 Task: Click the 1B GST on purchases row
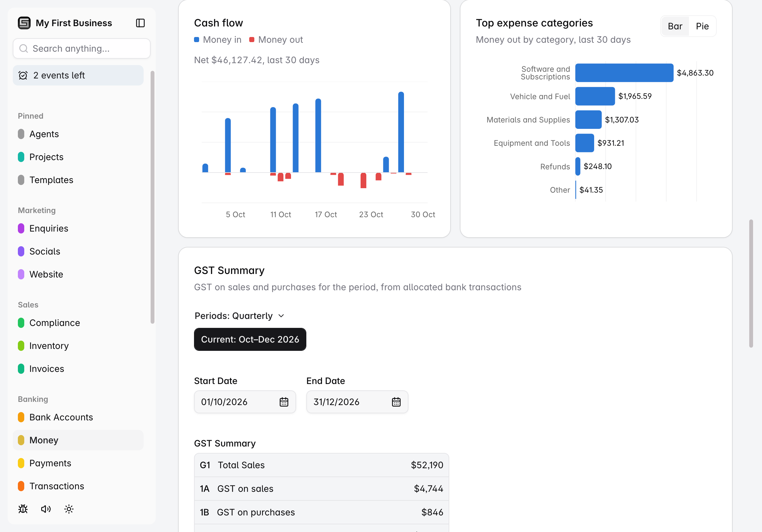(321, 512)
